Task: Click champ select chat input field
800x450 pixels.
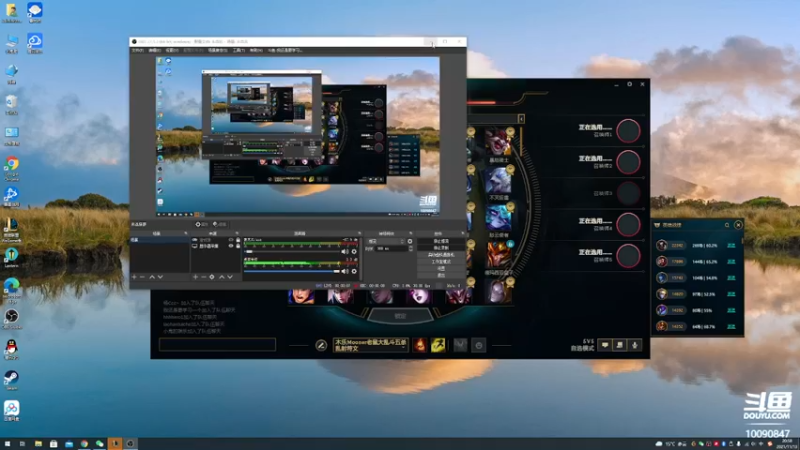Action: pos(217,345)
